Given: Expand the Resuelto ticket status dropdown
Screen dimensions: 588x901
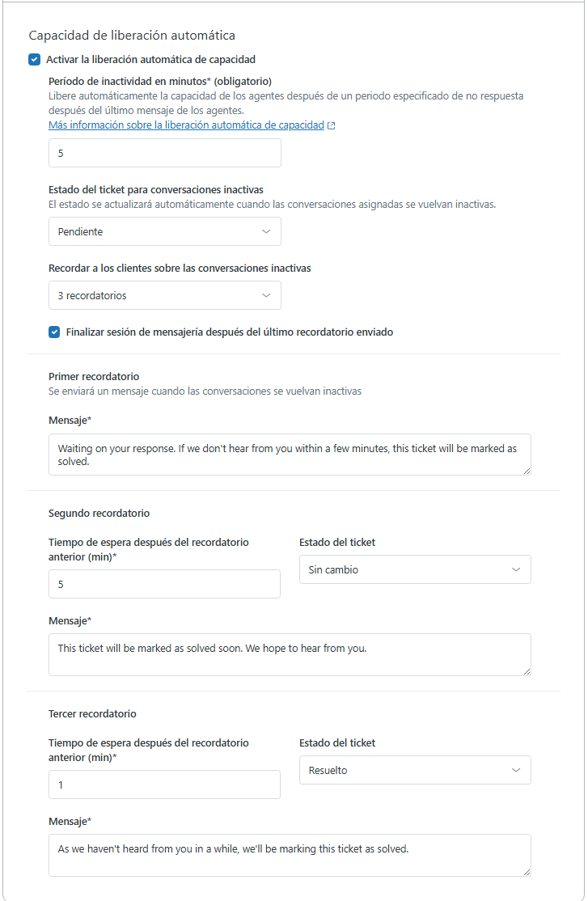Looking at the screenshot, I should click(x=415, y=770).
